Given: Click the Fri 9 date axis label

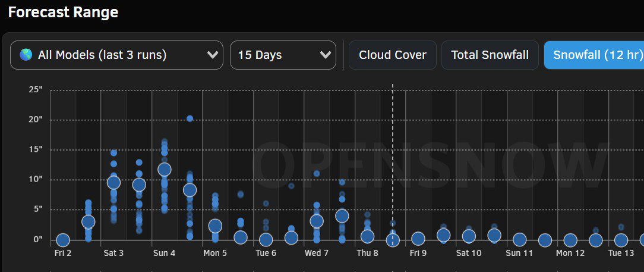Looking at the screenshot, I should pos(418,253).
